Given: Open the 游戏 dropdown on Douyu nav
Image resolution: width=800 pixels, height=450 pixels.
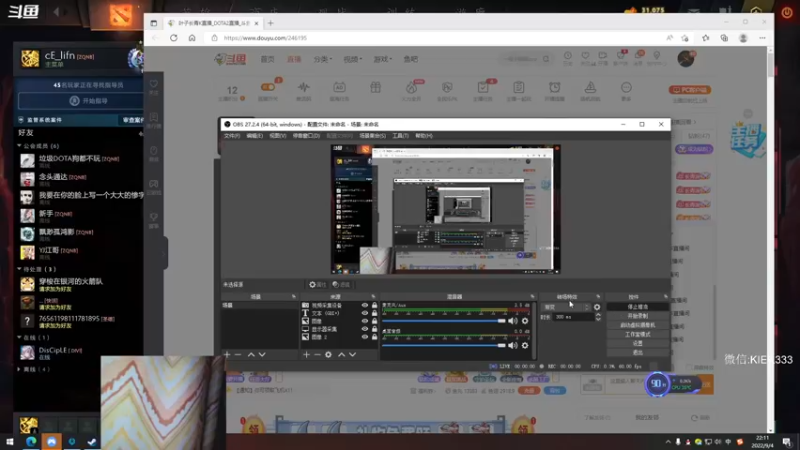Looking at the screenshot, I should click(383, 59).
